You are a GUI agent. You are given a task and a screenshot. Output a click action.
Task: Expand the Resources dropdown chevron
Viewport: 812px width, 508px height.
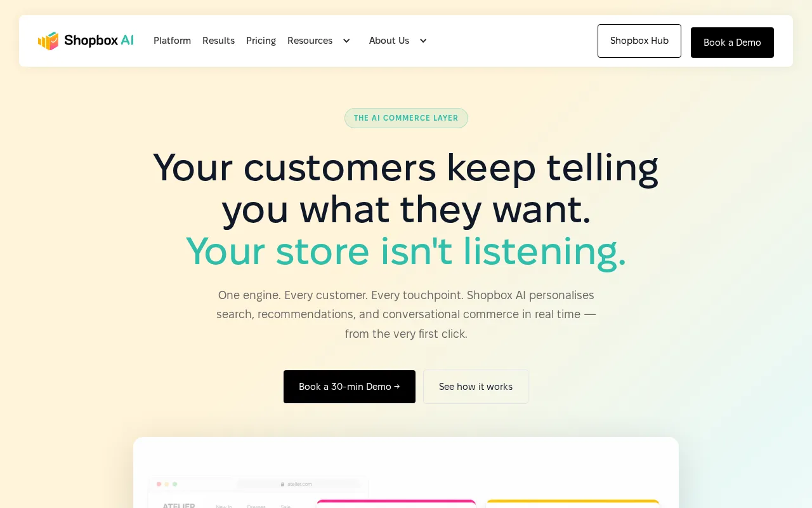tap(346, 41)
